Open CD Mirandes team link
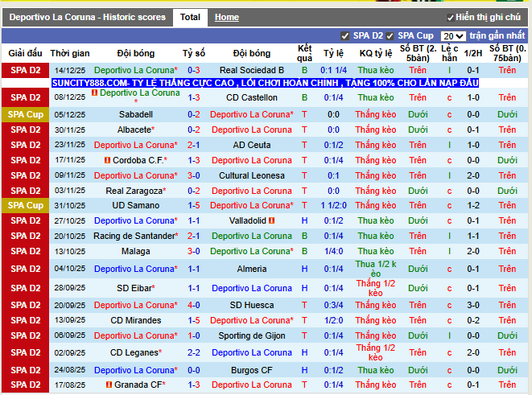The width and height of the screenshot is (532, 395). coord(136,320)
